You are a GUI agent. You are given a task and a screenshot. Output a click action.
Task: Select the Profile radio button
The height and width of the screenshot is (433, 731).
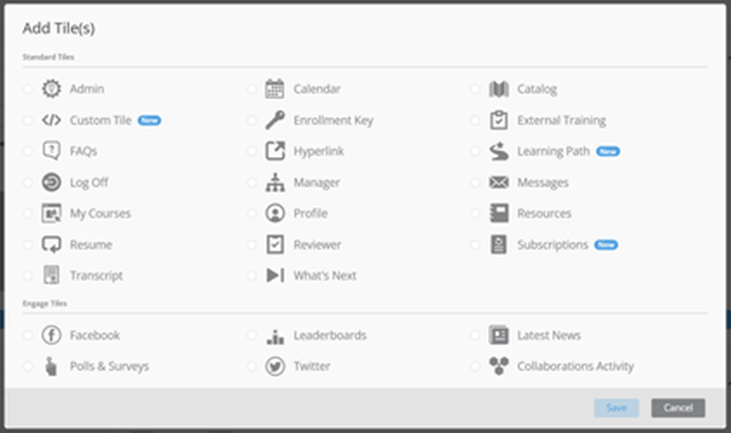(251, 213)
